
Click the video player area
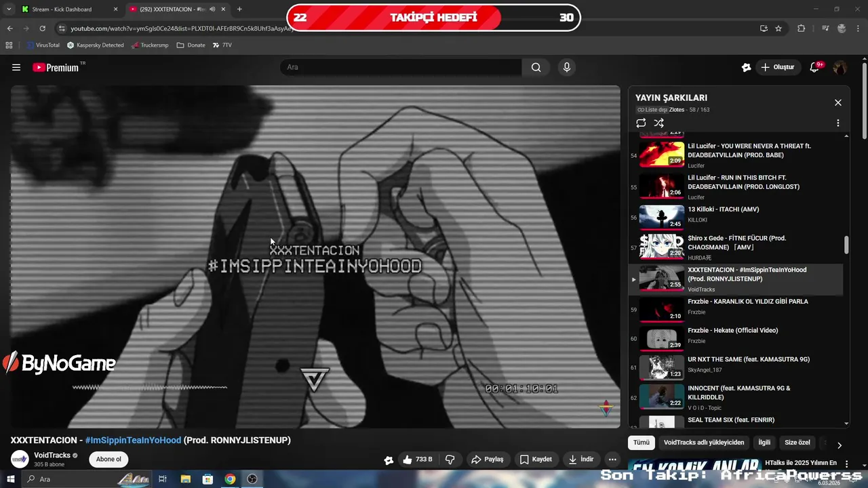[x=315, y=257]
